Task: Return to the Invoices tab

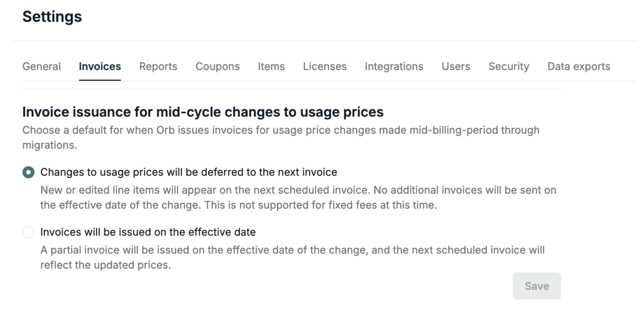Action: point(100,66)
